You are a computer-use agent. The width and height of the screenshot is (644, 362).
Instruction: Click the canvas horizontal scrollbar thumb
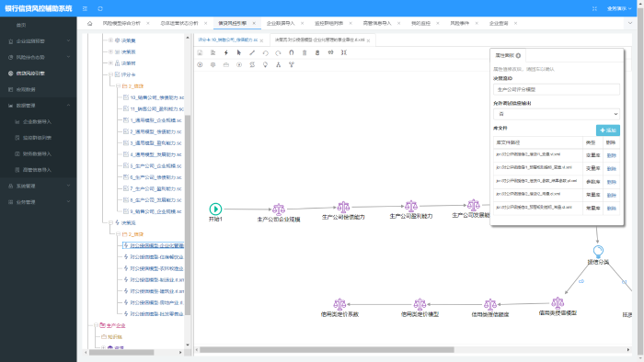click(327, 350)
